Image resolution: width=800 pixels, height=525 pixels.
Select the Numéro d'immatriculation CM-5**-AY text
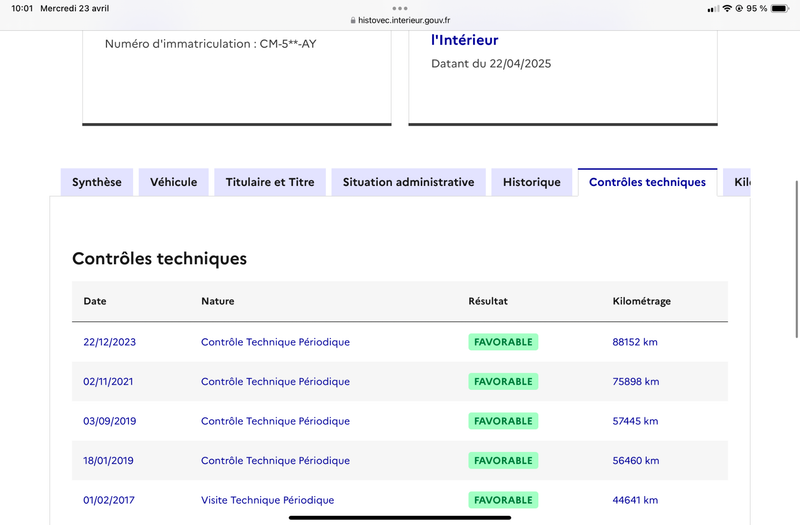coord(211,44)
